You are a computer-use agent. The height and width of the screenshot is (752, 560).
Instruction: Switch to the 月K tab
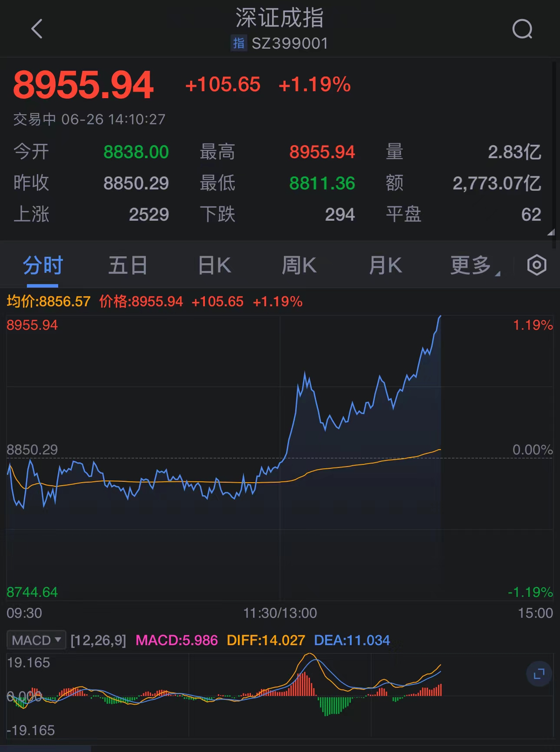385,265
